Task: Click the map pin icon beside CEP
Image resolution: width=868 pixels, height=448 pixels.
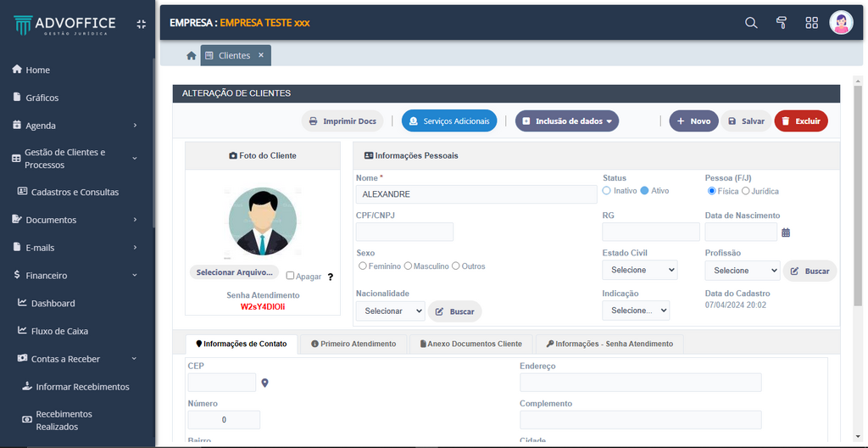Action: point(265,384)
